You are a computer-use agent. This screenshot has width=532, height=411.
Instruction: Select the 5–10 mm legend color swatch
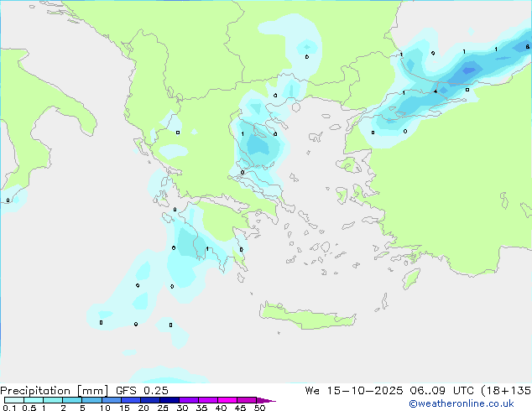[91, 400]
